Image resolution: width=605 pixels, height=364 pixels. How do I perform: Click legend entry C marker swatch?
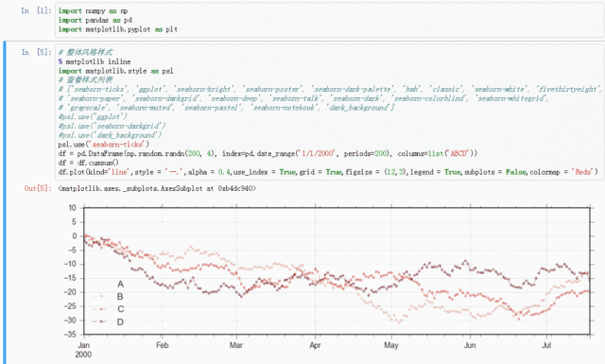(99, 309)
